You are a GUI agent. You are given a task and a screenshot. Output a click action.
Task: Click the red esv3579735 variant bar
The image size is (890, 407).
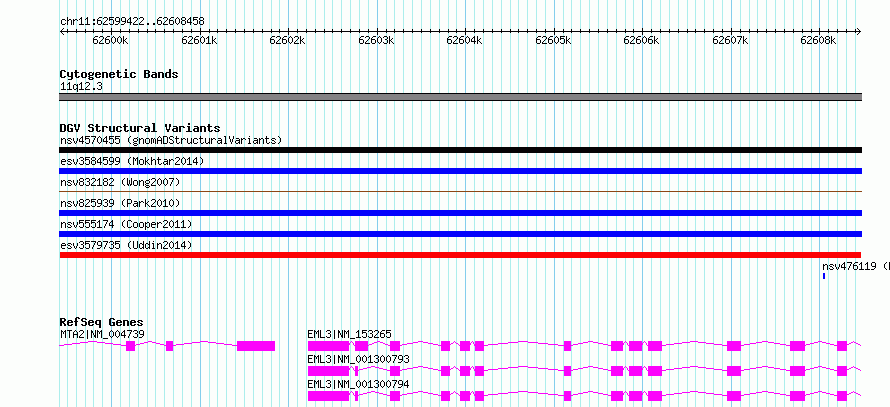click(460, 255)
